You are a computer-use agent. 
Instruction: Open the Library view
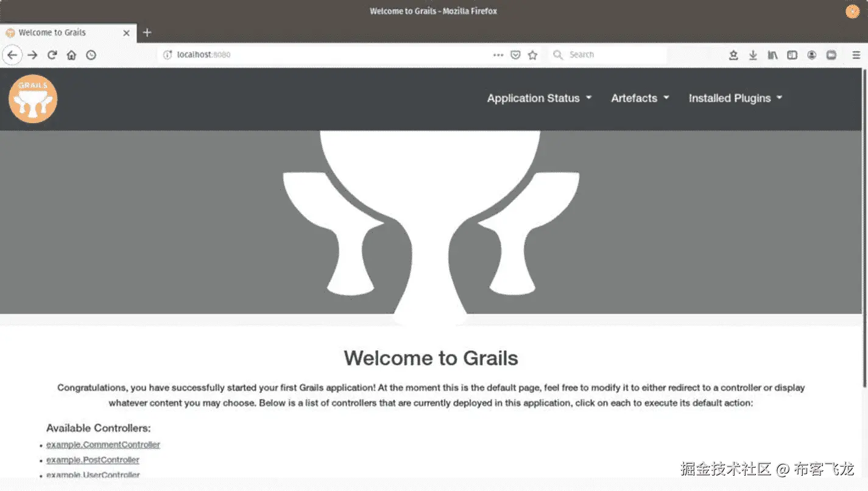coord(772,55)
